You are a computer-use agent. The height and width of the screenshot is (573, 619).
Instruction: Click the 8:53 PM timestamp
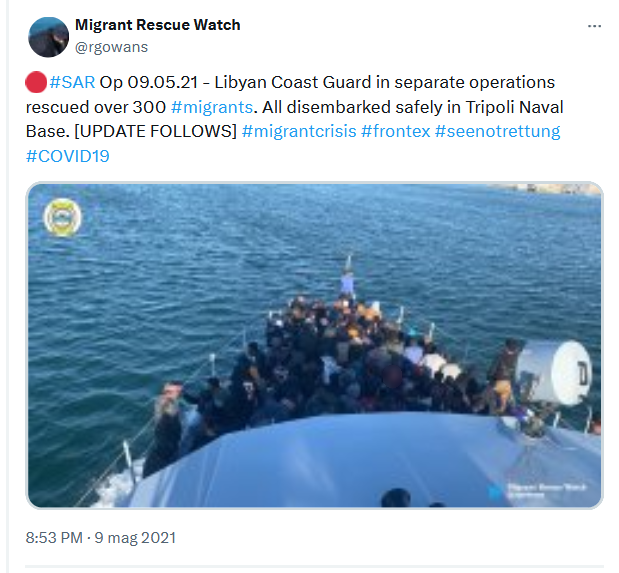pyautogui.click(x=54, y=537)
